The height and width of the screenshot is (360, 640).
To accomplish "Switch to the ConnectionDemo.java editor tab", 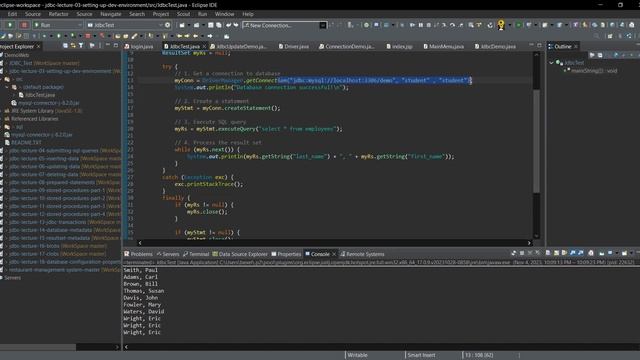I will click(x=346, y=47).
